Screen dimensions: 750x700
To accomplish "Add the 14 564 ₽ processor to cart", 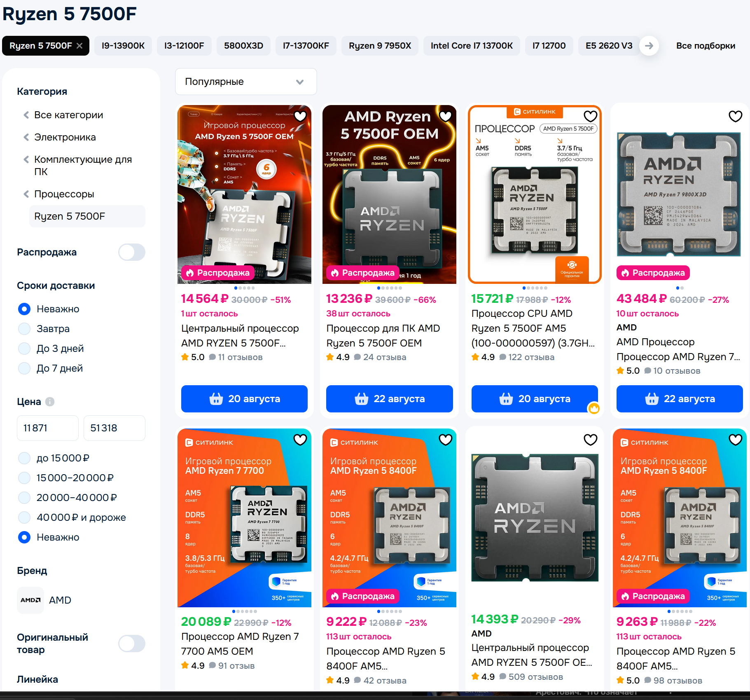I will (x=244, y=399).
